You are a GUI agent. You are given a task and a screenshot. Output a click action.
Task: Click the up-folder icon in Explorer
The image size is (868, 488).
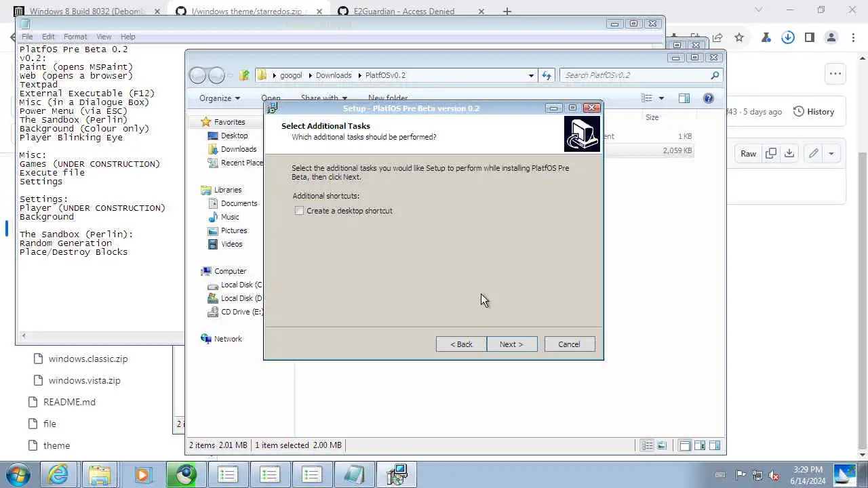(x=244, y=75)
